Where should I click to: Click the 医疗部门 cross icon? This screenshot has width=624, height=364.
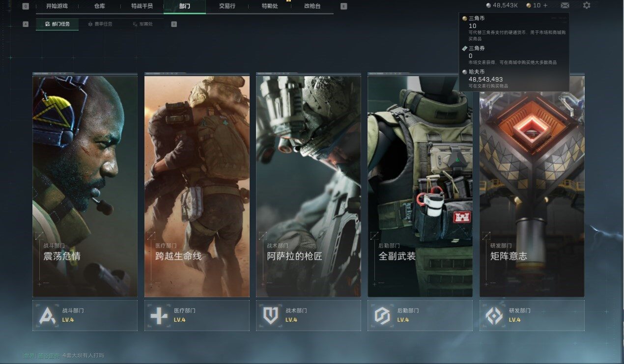pyautogui.click(x=159, y=315)
